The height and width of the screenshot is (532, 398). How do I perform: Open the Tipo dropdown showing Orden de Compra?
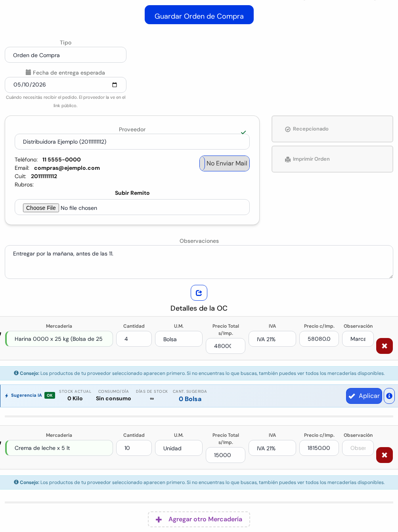[x=65, y=55]
